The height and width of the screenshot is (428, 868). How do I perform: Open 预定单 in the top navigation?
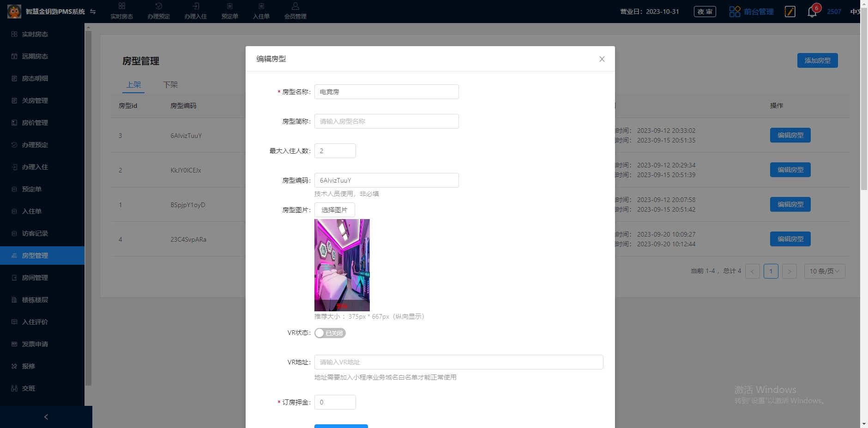pos(229,11)
